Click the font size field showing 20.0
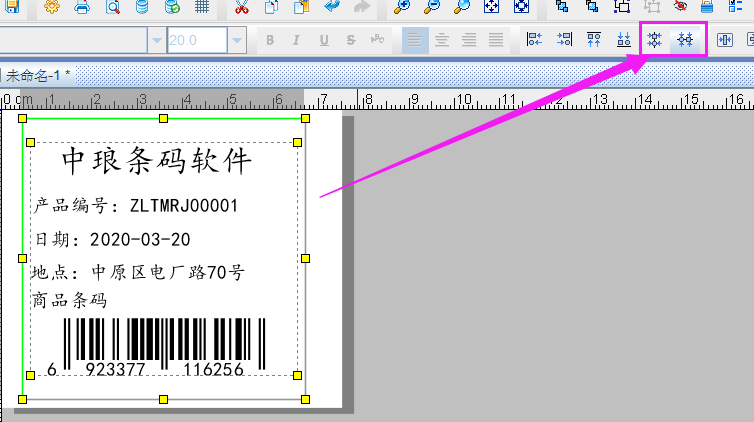 click(197, 40)
